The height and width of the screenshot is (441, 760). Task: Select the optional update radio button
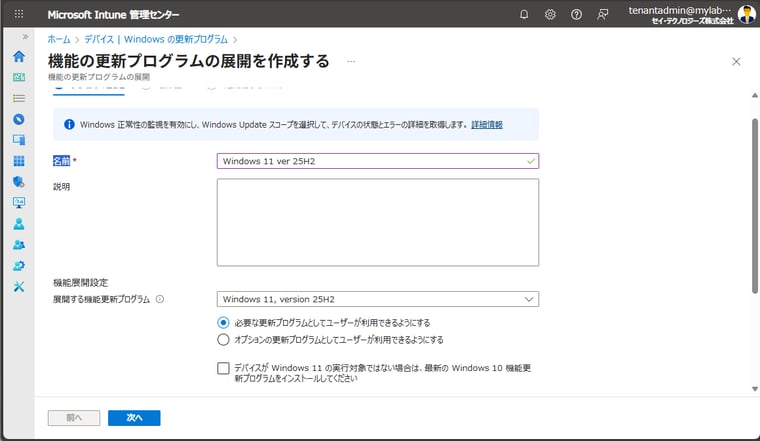tap(223, 340)
